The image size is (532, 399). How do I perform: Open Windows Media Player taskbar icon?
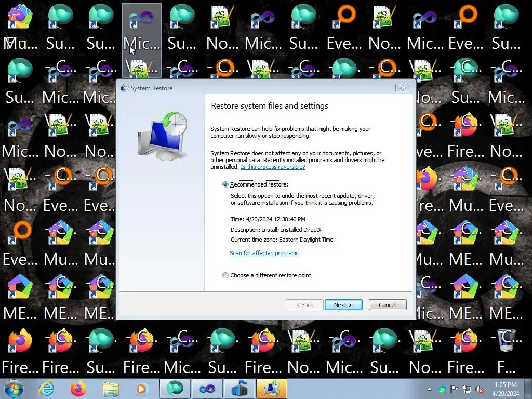click(141, 389)
